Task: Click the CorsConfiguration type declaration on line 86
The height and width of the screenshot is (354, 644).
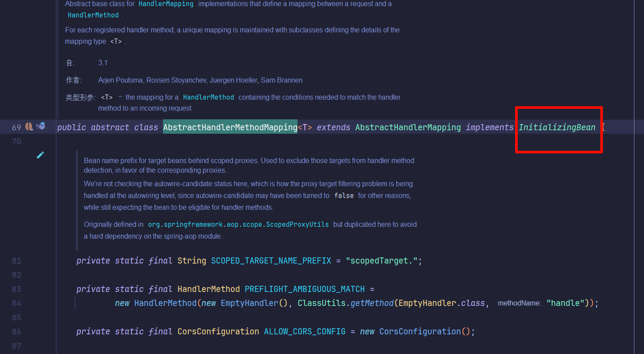Action: point(218,332)
